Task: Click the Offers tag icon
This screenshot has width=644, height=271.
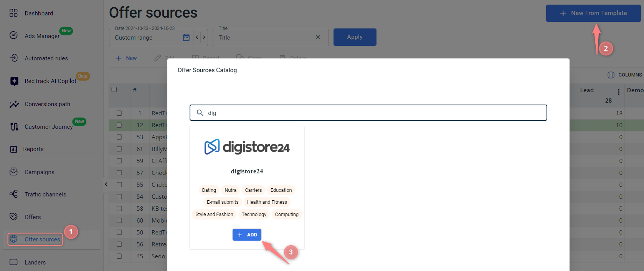Action: pyautogui.click(x=13, y=217)
